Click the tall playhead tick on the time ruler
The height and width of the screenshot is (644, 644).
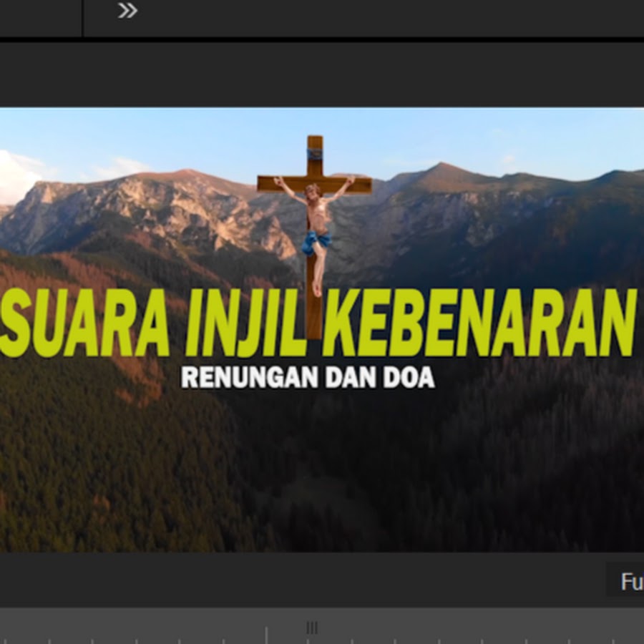pyautogui.click(x=266, y=635)
